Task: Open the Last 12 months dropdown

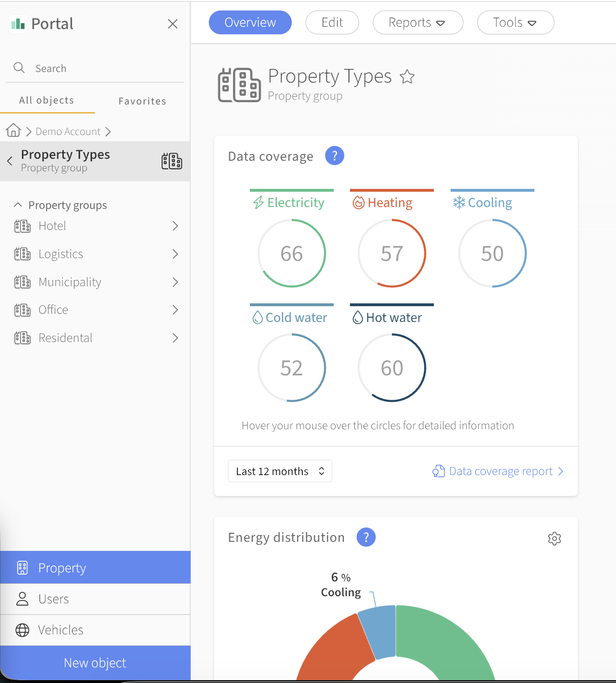Action: 280,471
